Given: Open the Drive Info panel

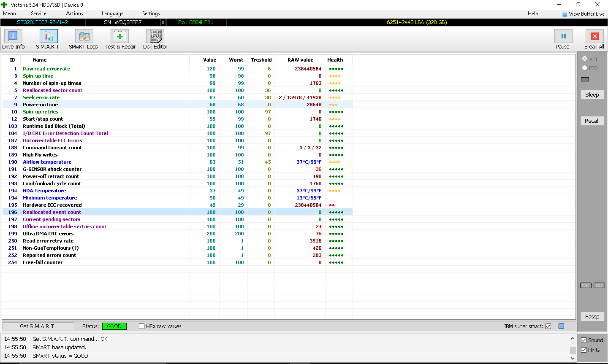Looking at the screenshot, I should click(x=13, y=40).
